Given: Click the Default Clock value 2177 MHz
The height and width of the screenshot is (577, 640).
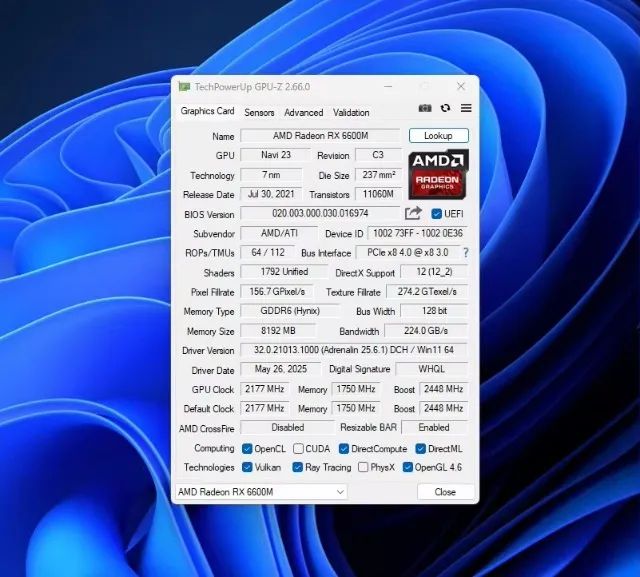Looking at the screenshot, I should coord(264,408).
